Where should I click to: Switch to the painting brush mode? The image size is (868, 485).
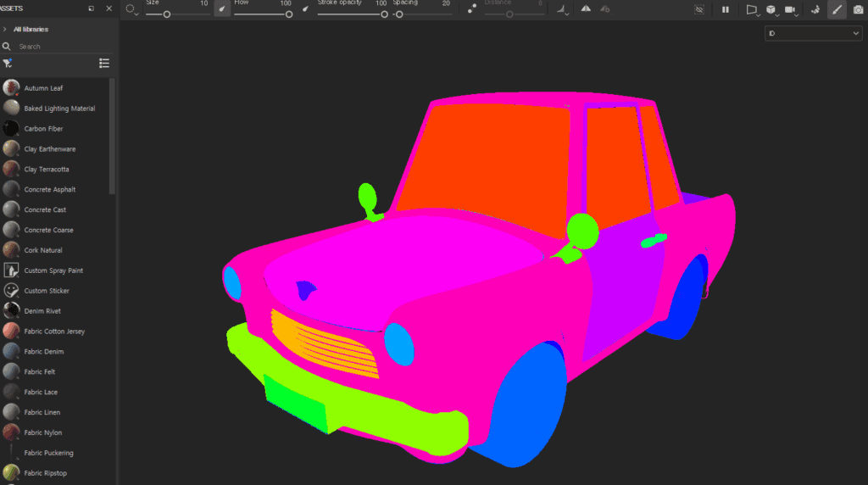837,9
